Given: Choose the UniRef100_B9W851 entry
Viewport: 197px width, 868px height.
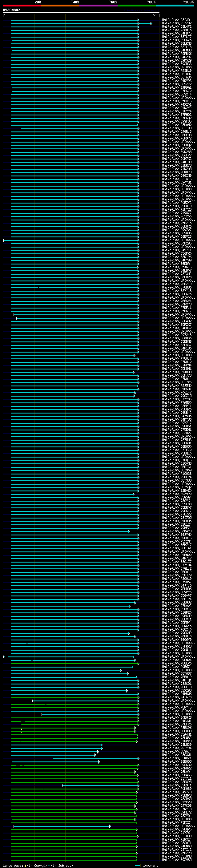Looking at the screenshot, I should click(x=177, y=426).
